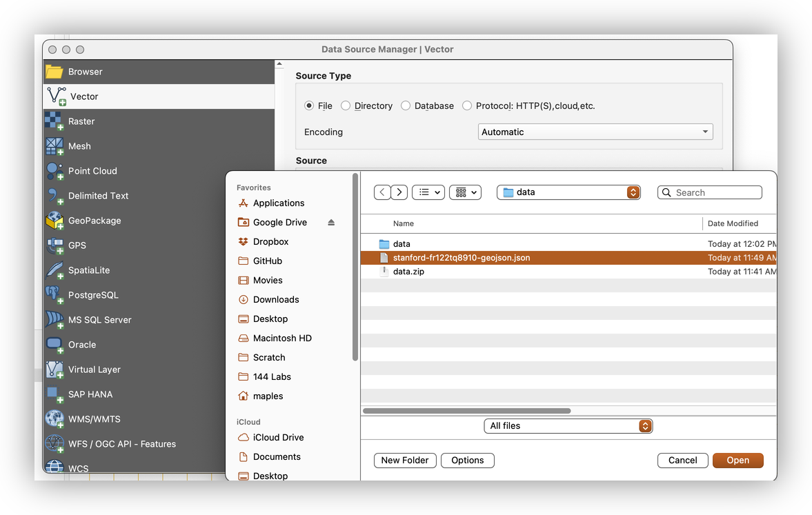Open the Encoding Automatic dropdown
The height and width of the screenshot is (515, 812).
pos(595,132)
